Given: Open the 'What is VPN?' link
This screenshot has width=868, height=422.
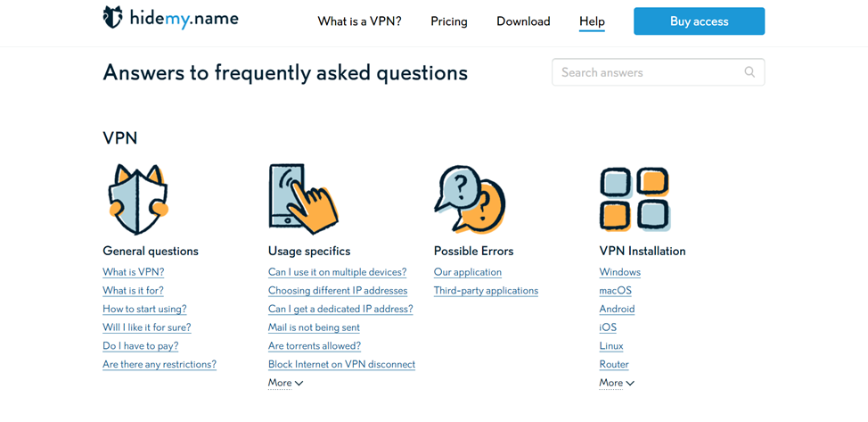Looking at the screenshot, I should [134, 272].
